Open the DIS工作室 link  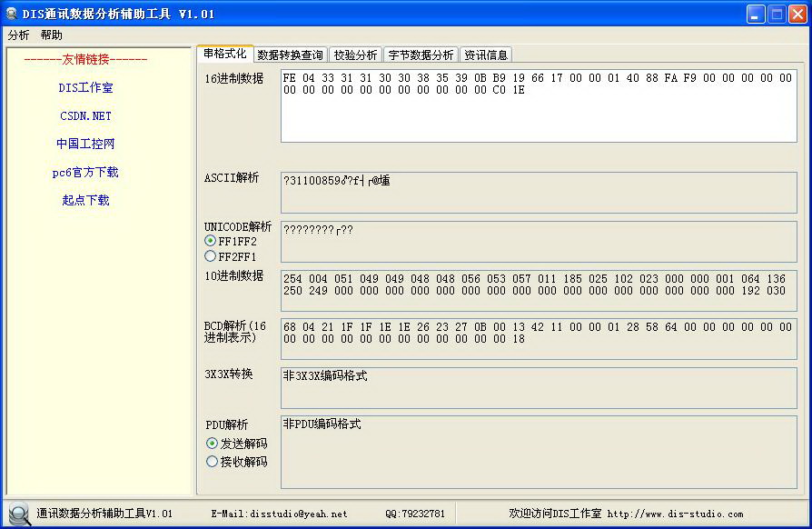pyautogui.click(x=85, y=87)
